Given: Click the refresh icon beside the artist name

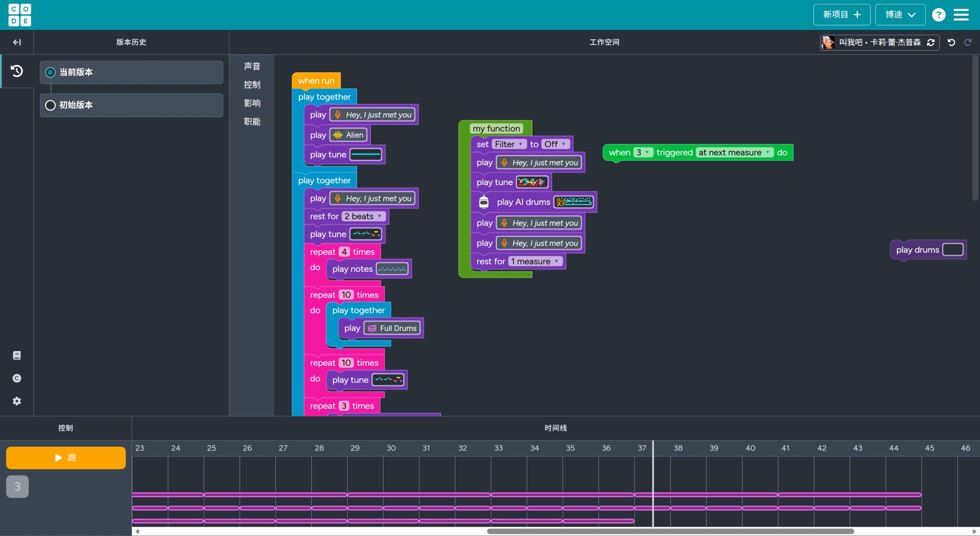Looking at the screenshot, I should pyautogui.click(x=930, y=42).
